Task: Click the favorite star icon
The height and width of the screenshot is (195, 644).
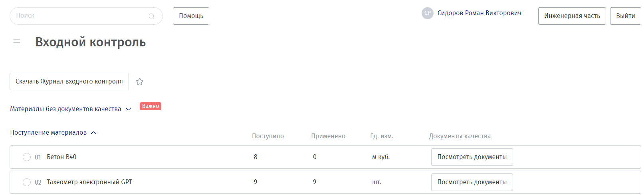Action: [140, 82]
